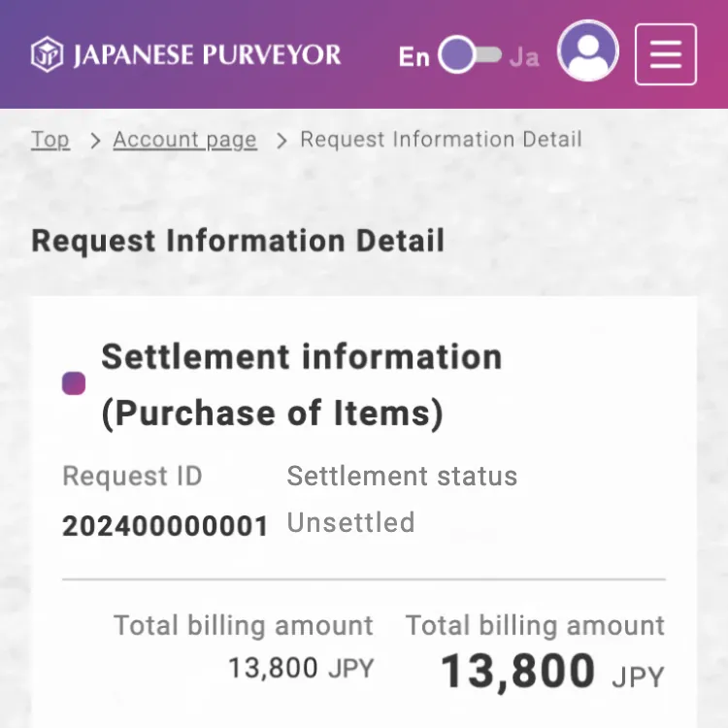The height and width of the screenshot is (728, 728).
Task: Switch to the Ja language label
Action: coord(524,56)
